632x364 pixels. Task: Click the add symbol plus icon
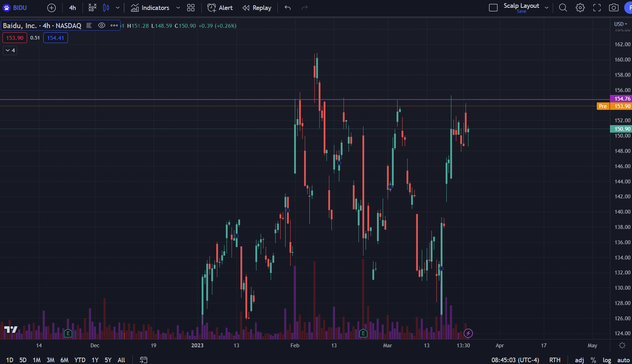click(x=51, y=7)
